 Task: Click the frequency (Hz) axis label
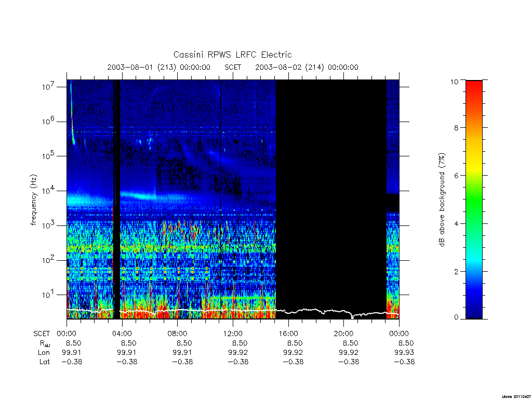[x=33, y=200]
